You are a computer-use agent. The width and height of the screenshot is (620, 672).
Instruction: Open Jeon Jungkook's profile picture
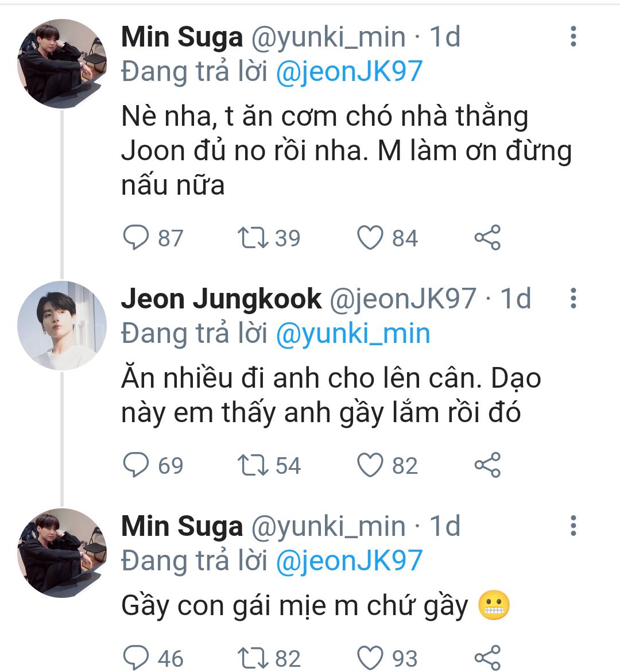coord(62,325)
